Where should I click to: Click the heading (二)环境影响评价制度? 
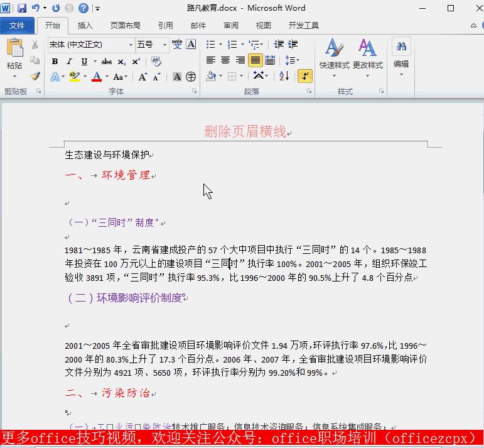click(x=124, y=298)
